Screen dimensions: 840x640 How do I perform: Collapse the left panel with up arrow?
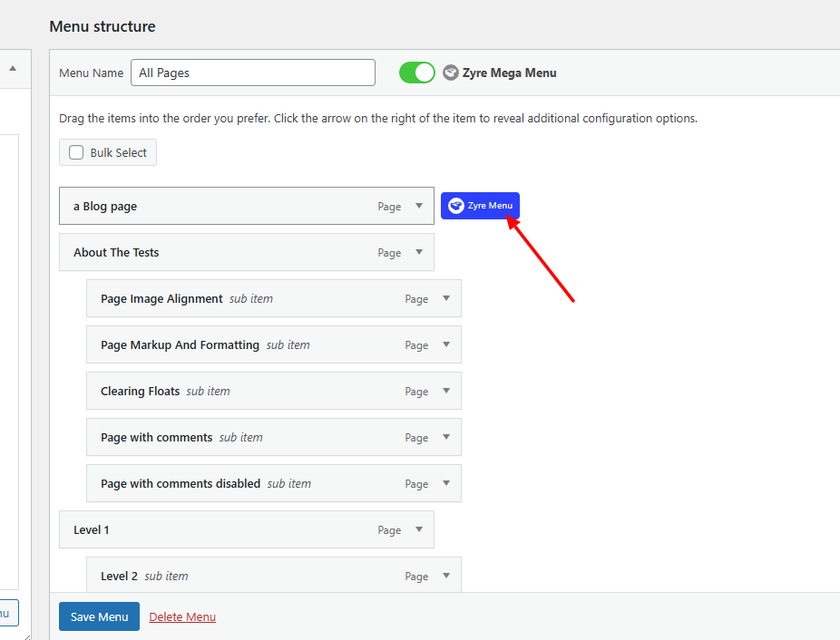pyautogui.click(x=13, y=68)
